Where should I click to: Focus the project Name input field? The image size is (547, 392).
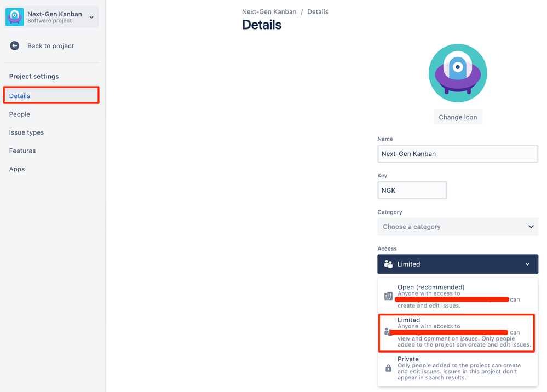click(458, 154)
